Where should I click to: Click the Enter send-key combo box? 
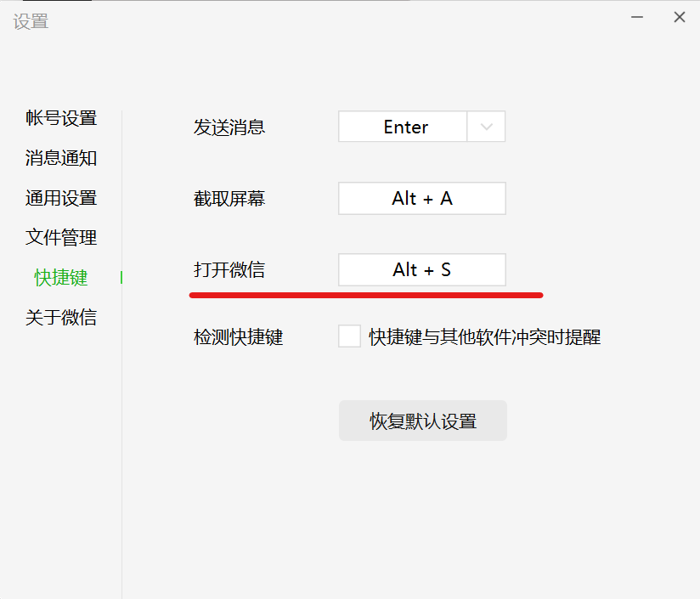pos(422,127)
